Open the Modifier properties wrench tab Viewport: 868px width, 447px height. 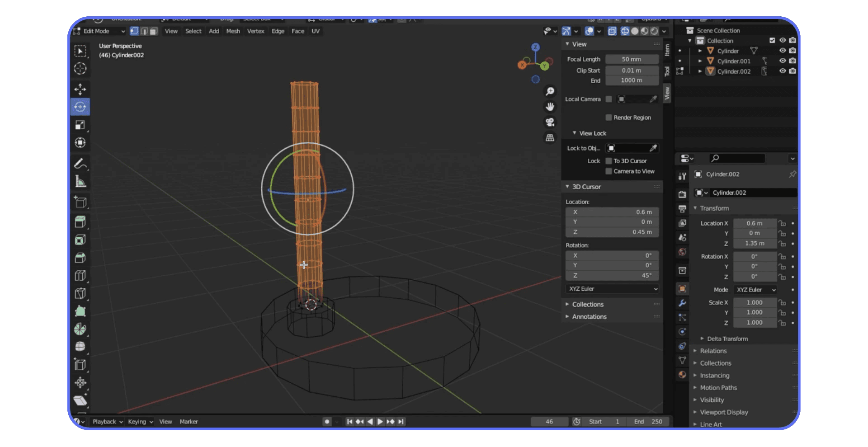click(682, 302)
